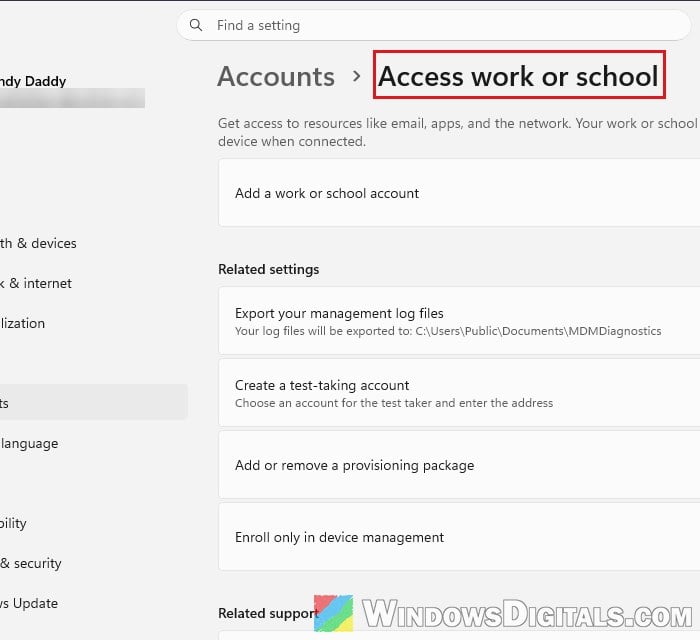Image resolution: width=700 pixels, height=640 pixels.
Task: Select Personalization in sidebar
Action: point(22,323)
